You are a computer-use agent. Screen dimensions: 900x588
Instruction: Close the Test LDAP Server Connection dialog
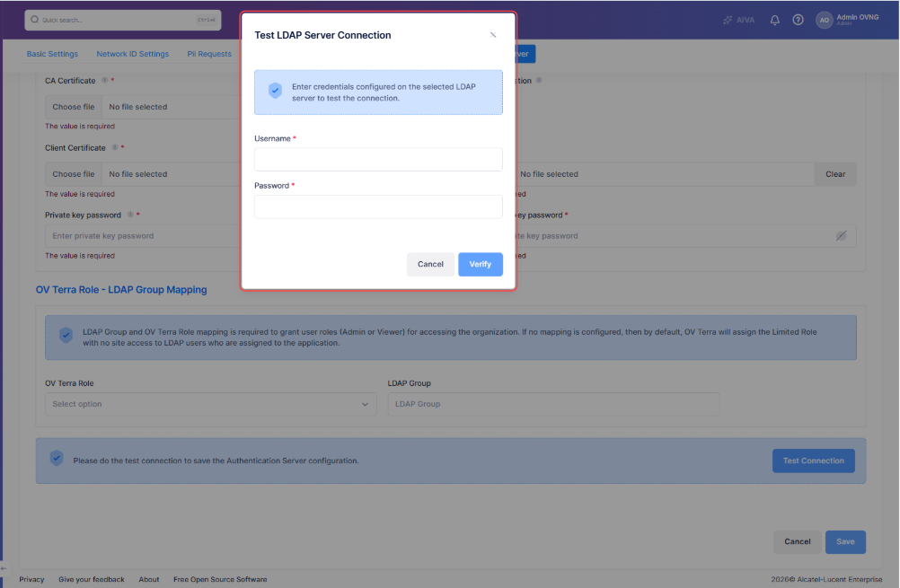pyautogui.click(x=492, y=35)
